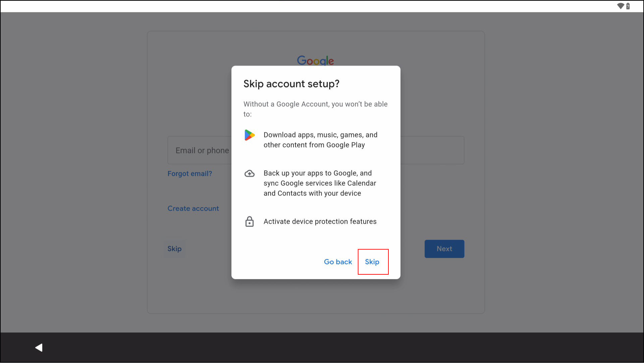Click the background Skip button
This screenshot has height=363, width=644.
[174, 249]
